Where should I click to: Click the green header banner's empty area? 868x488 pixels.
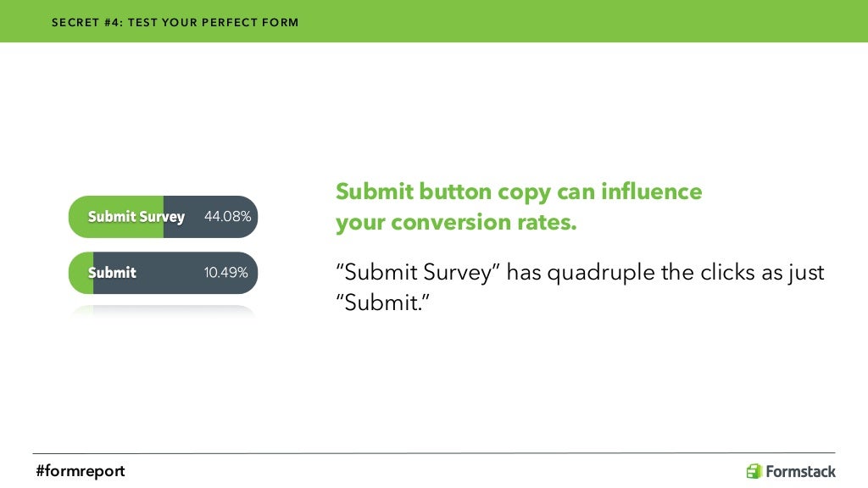(x=593, y=21)
